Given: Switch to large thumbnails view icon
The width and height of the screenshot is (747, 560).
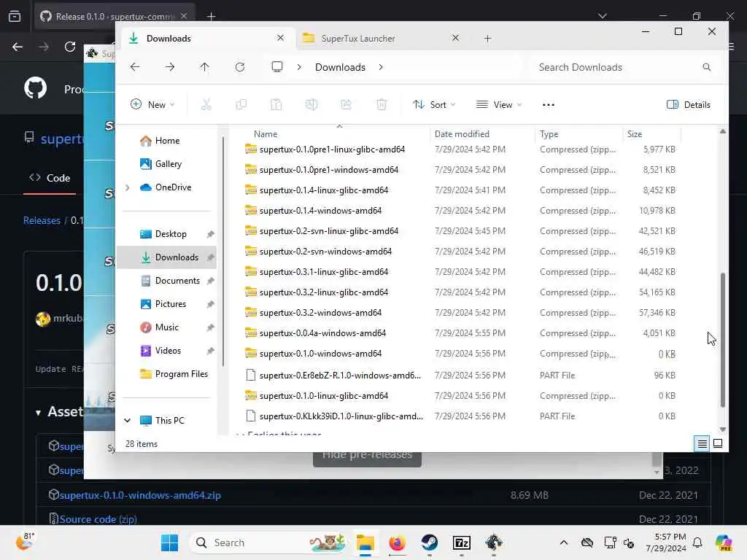Looking at the screenshot, I should 718,444.
